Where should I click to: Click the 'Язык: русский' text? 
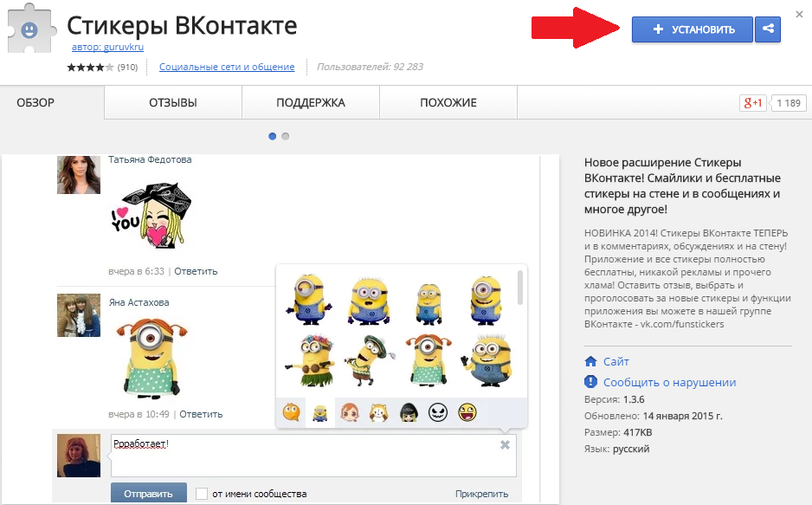(x=616, y=449)
